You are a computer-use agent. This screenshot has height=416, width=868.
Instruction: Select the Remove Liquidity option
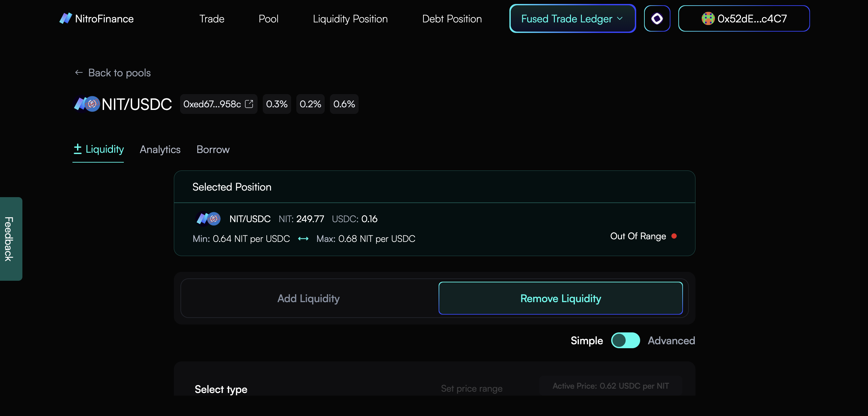coord(560,299)
